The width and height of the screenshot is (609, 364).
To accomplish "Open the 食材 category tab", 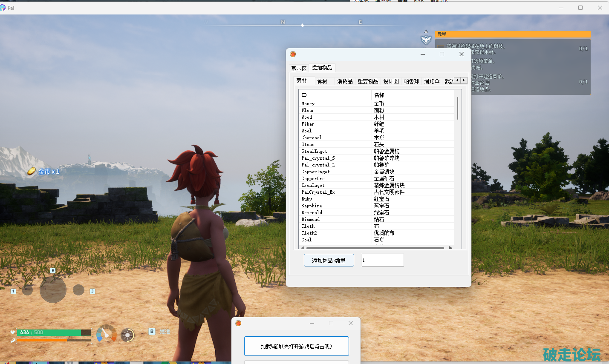I will 322,81.
